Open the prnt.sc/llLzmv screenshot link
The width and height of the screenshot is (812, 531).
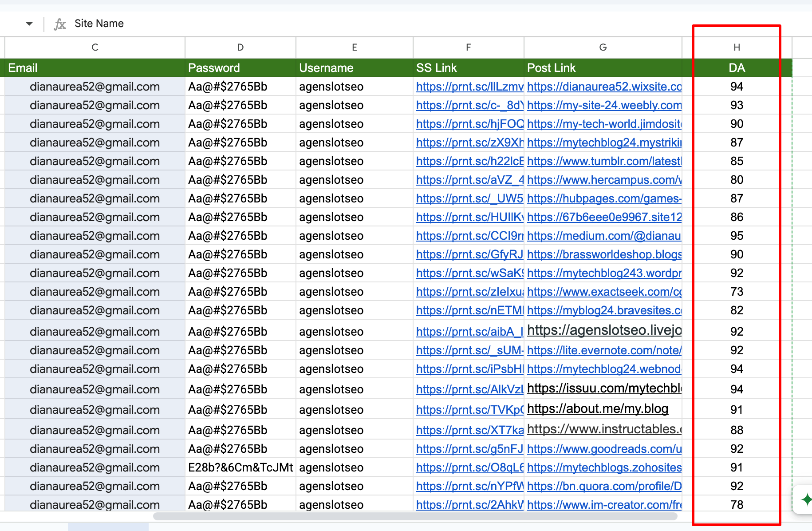tap(469, 87)
